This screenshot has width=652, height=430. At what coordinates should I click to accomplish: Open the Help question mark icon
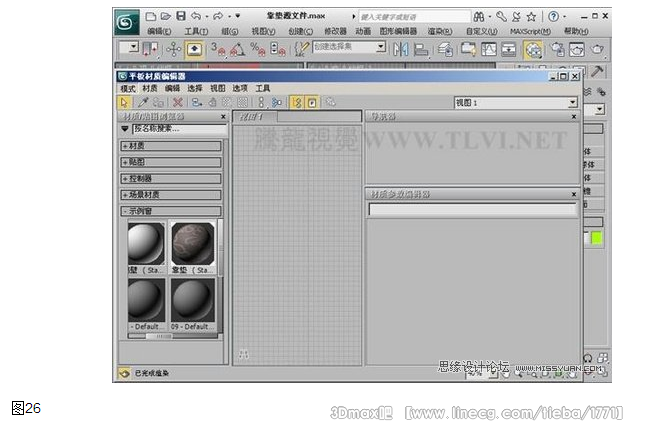click(x=553, y=17)
